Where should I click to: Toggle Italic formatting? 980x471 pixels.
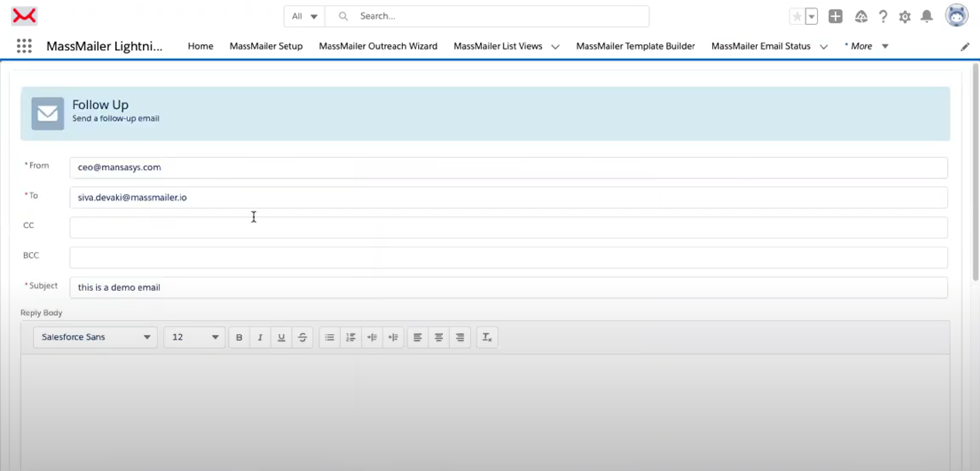coord(260,337)
